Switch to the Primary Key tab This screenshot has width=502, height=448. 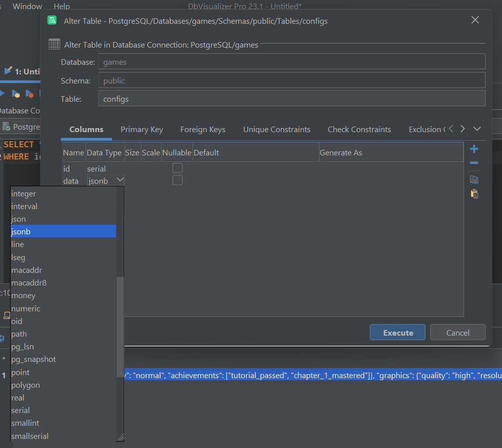(142, 129)
